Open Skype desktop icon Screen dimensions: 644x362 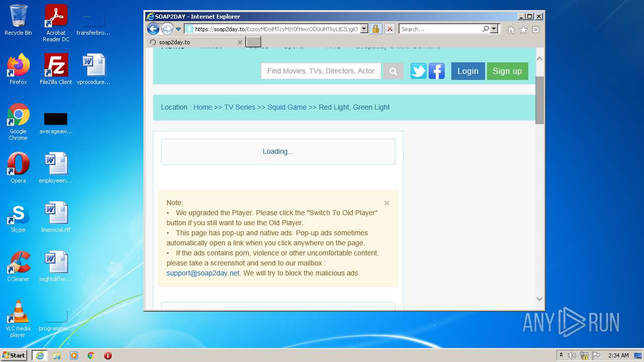pos(18,217)
